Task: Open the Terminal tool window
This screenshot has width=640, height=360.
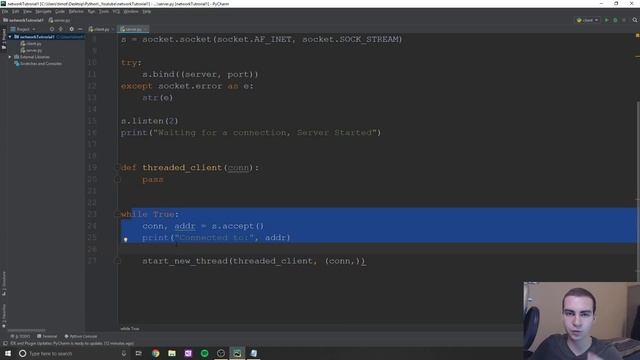Action: [47, 336]
